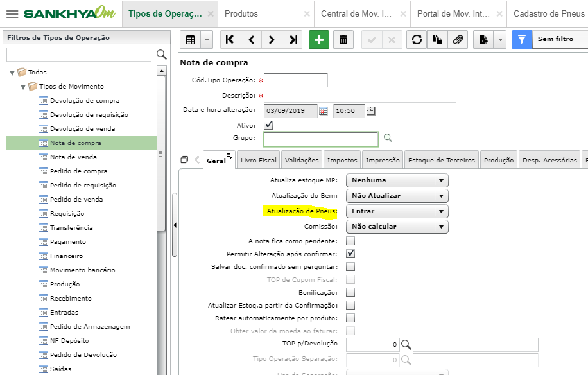This screenshot has width=588, height=375.
Task: Open the date calendar picker icon
Action: pyautogui.click(x=324, y=111)
